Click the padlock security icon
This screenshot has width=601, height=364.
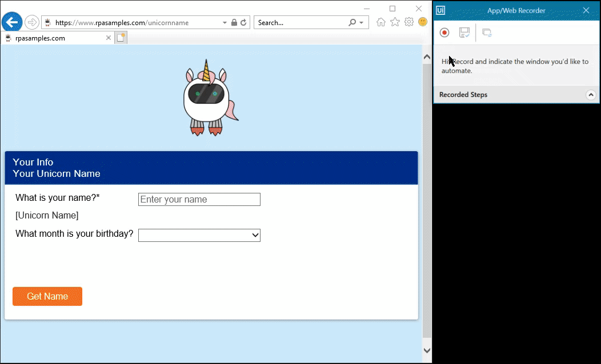[234, 22]
